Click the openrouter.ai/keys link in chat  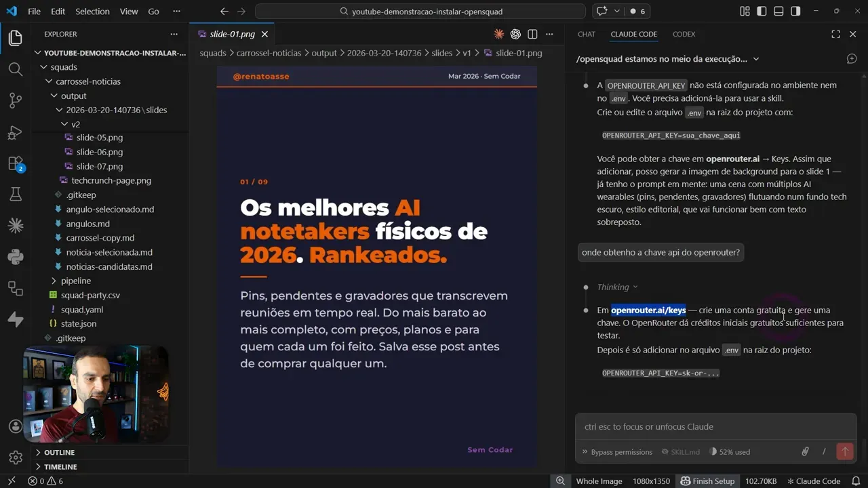coord(648,310)
